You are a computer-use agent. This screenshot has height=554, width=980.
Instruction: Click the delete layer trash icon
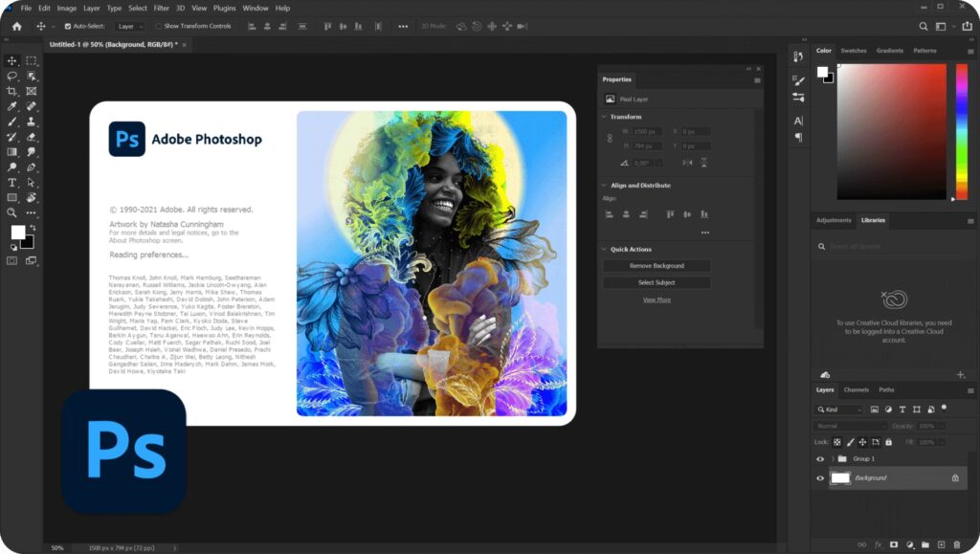pos(957,544)
